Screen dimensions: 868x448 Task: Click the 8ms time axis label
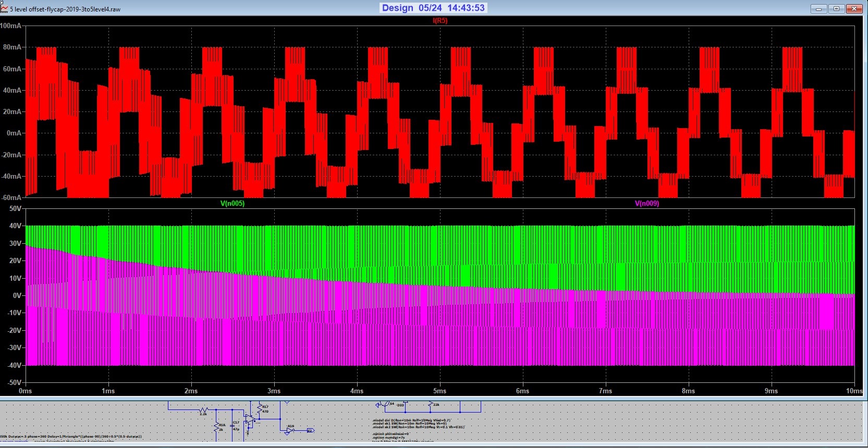click(x=688, y=391)
